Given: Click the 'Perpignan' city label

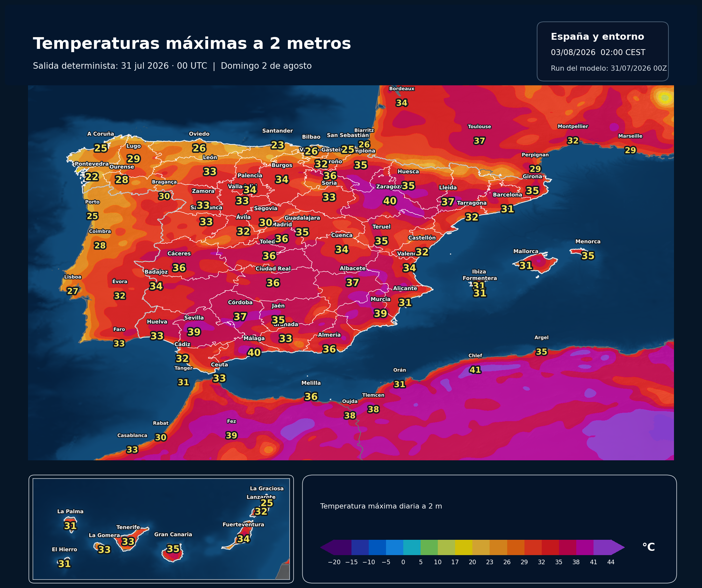Looking at the screenshot, I should tap(535, 155).
